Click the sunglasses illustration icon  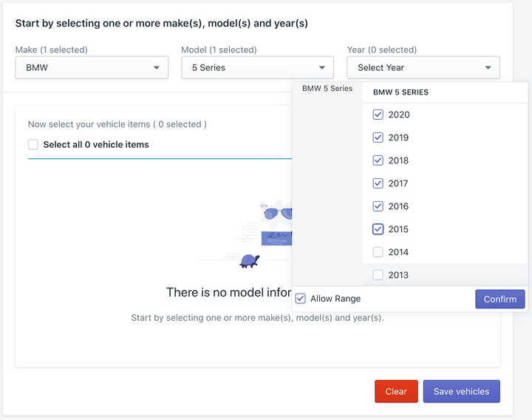278,213
